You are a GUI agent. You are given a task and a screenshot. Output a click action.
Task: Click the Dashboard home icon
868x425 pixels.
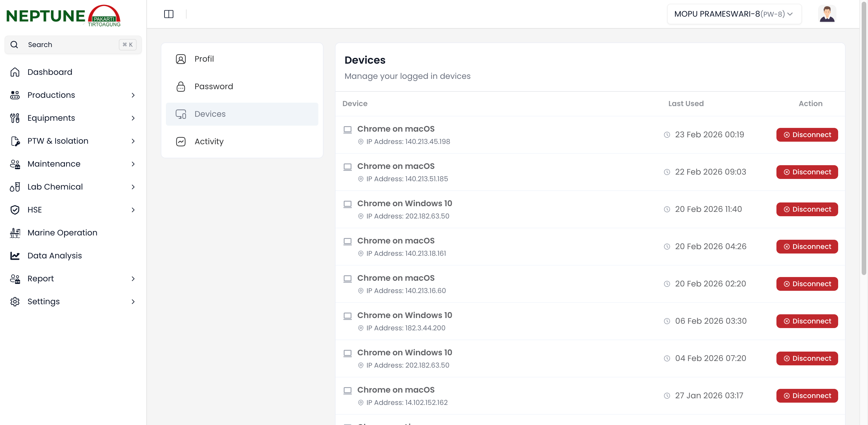[15, 72]
